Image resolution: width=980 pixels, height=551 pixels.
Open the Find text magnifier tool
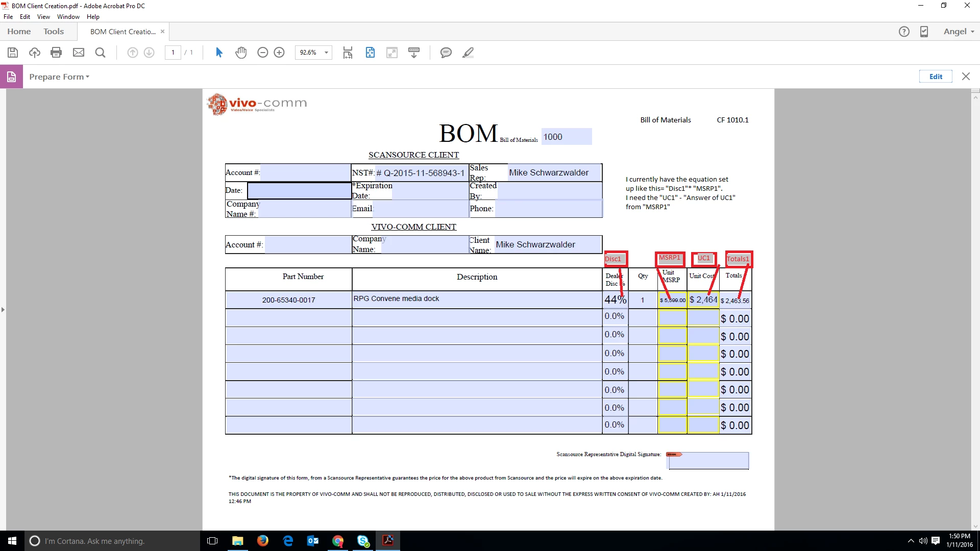pyautogui.click(x=101, y=53)
